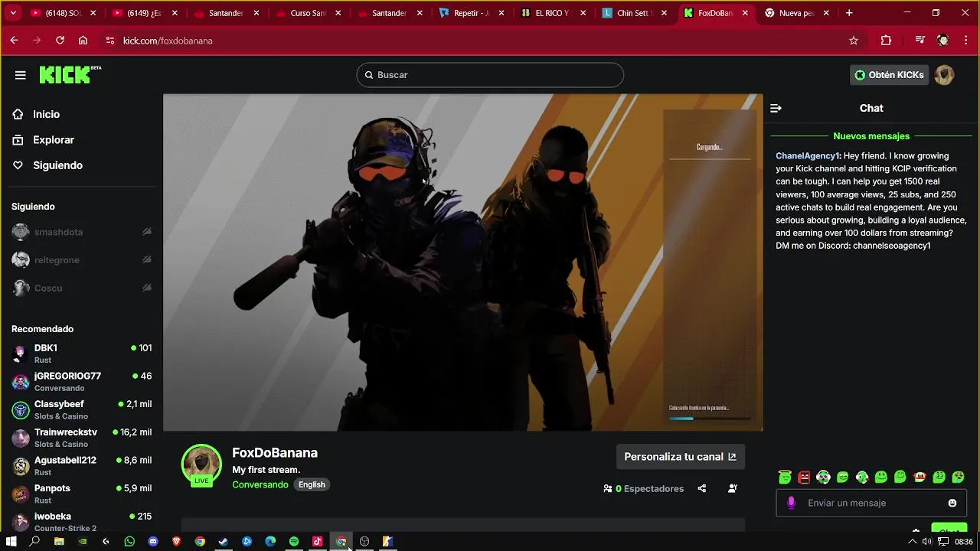Open DBK1 recommended channel
This screenshot has height=551, width=980.
tap(82, 354)
